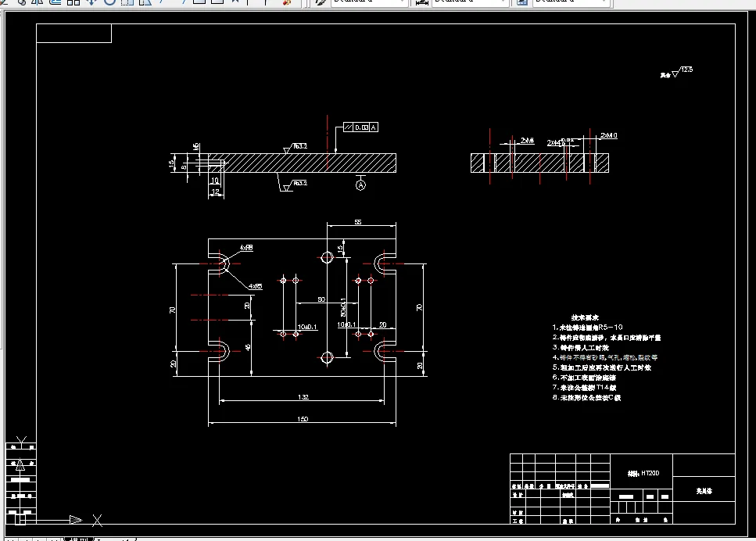The image size is (756, 541).
Task: Select the '150' overall width dimension
Action: pyautogui.click(x=303, y=419)
